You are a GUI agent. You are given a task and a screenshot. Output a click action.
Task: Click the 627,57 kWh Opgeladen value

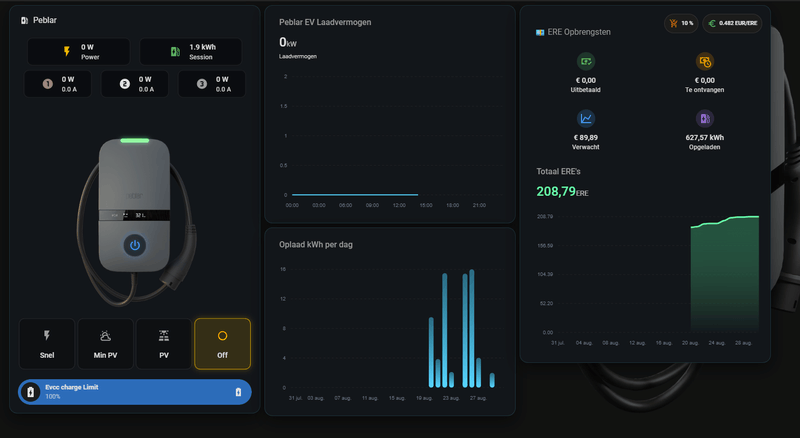click(705, 137)
